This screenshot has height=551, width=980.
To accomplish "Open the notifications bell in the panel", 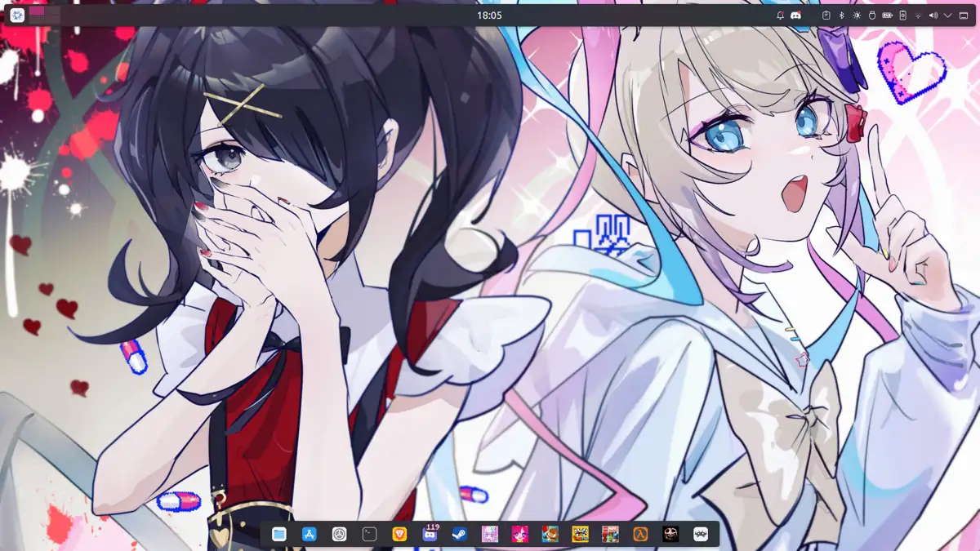I will tap(780, 16).
